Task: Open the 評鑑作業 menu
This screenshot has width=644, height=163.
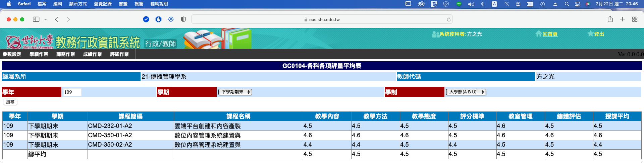Action: (x=119, y=54)
